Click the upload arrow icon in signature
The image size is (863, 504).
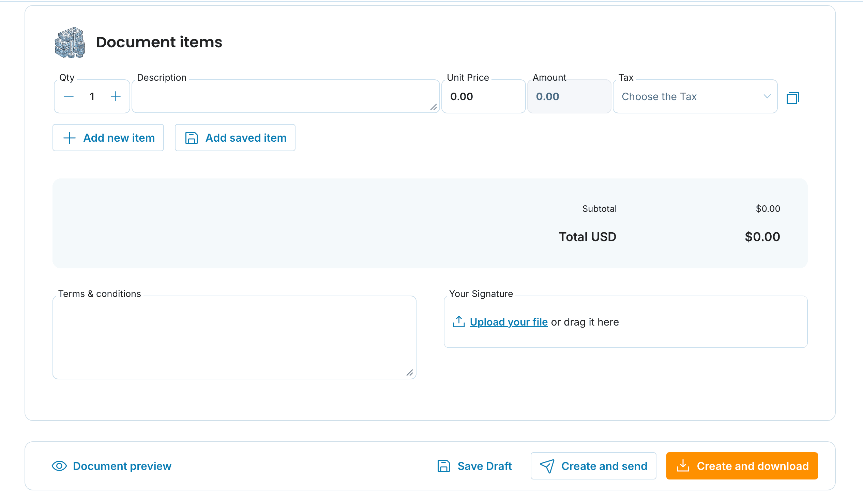coord(458,321)
